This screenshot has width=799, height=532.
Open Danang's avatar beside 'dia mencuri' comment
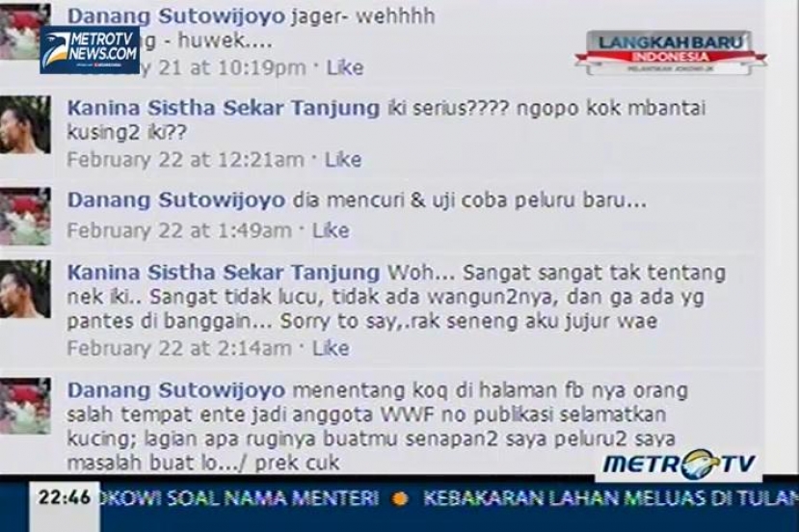click(25, 217)
